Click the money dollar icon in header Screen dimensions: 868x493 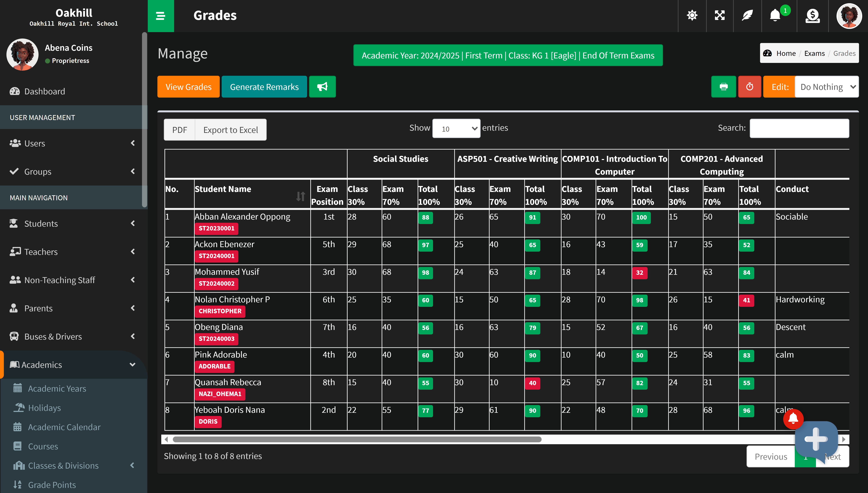point(812,16)
